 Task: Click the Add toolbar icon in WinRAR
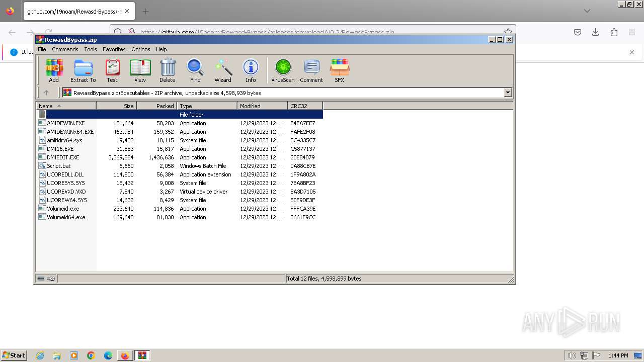tap(54, 70)
